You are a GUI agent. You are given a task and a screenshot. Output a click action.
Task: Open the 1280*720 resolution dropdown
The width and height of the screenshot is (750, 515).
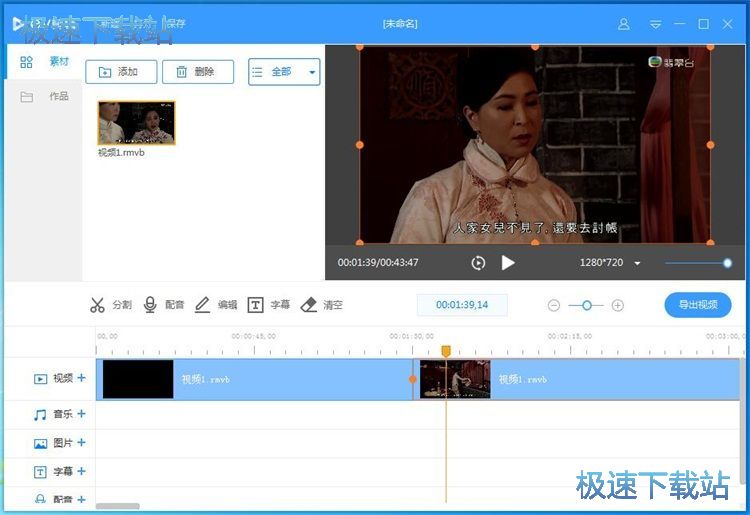click(x=609, y=263)
